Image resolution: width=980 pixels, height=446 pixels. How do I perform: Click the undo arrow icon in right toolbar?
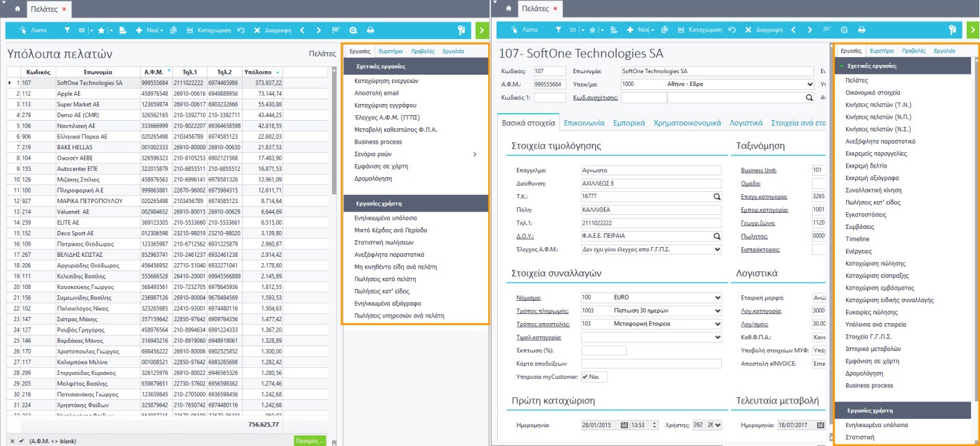pos(731,31)
